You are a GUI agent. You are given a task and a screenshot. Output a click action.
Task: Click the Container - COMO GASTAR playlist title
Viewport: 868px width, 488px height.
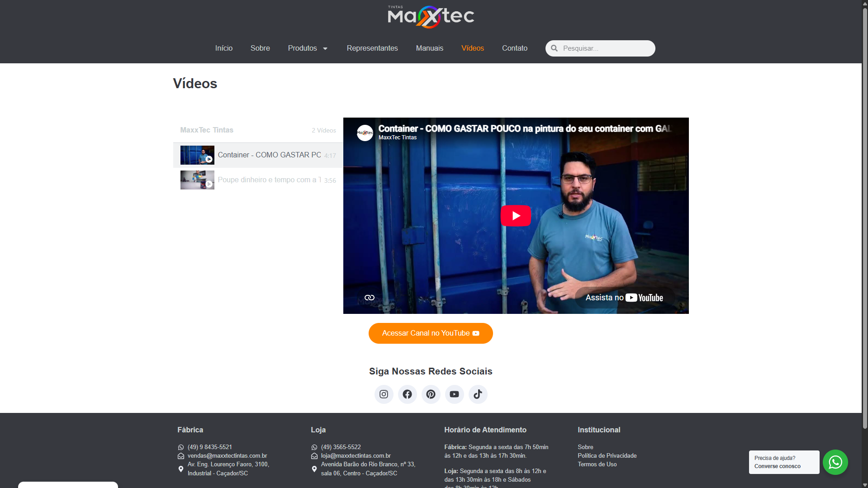[269, 155]
